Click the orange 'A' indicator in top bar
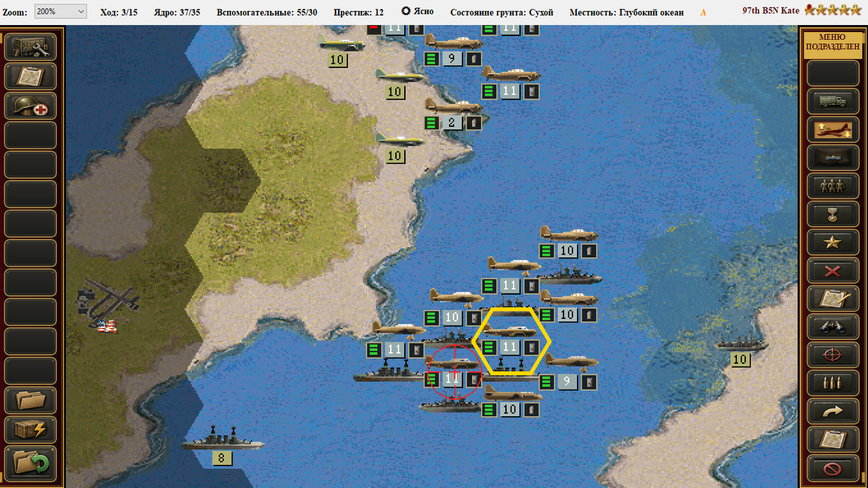This screenshot has height=488, width=868. (x=703, y=12)
